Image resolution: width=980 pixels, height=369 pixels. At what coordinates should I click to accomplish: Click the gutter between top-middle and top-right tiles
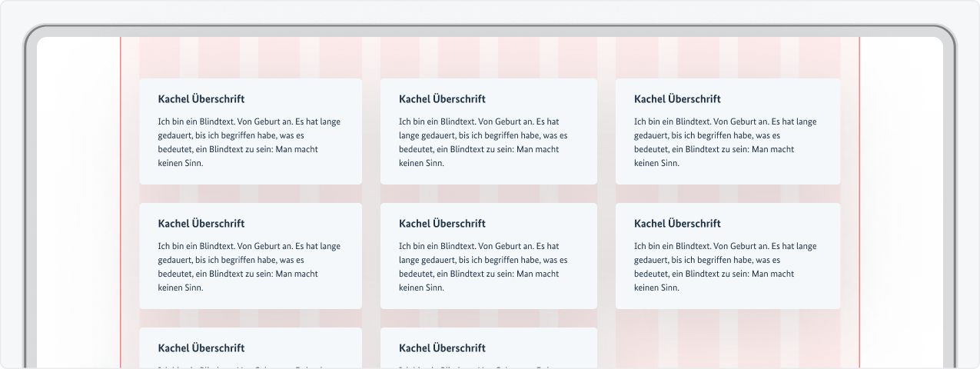pyautogui.click(x=606, y=131)
